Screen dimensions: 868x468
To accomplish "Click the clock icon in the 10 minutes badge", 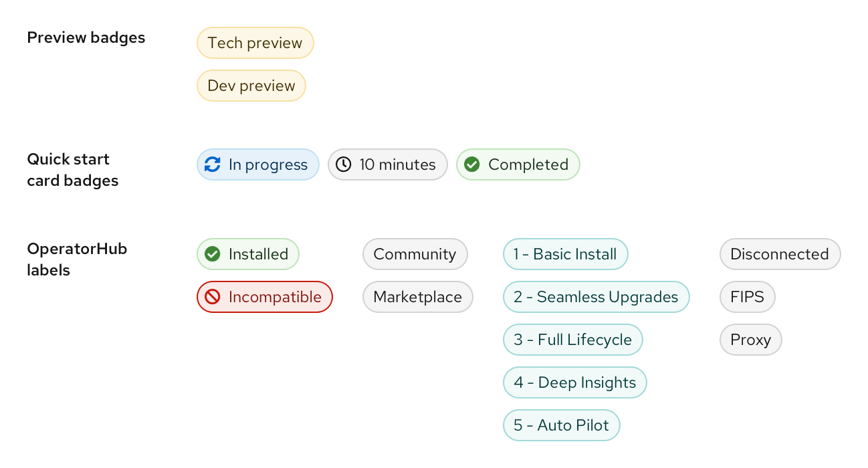I will [x=343, y=164].
